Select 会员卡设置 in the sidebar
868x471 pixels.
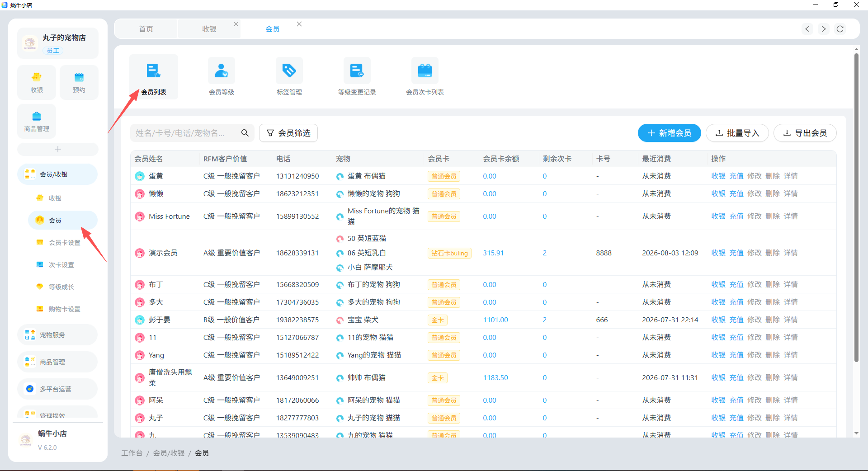click(x=63, y=243)
